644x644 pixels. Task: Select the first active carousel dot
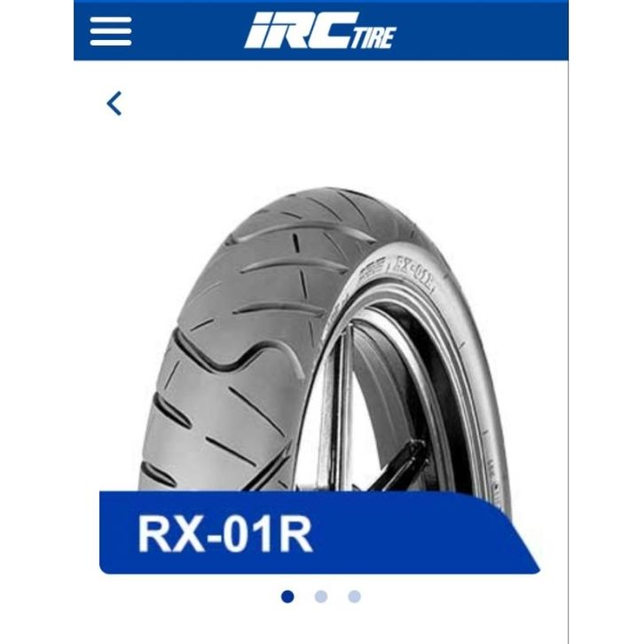click(288, 596)
